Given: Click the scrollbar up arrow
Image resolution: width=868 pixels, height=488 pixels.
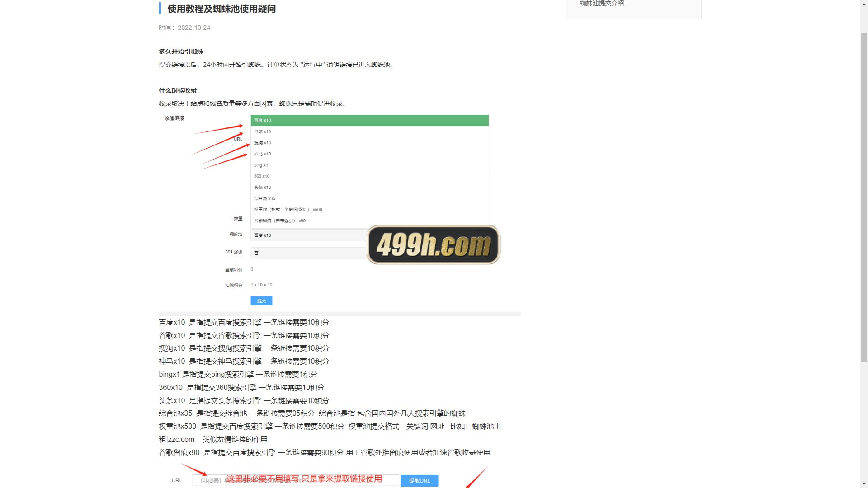Looking at the screenshot, I should tap(864, 4).
